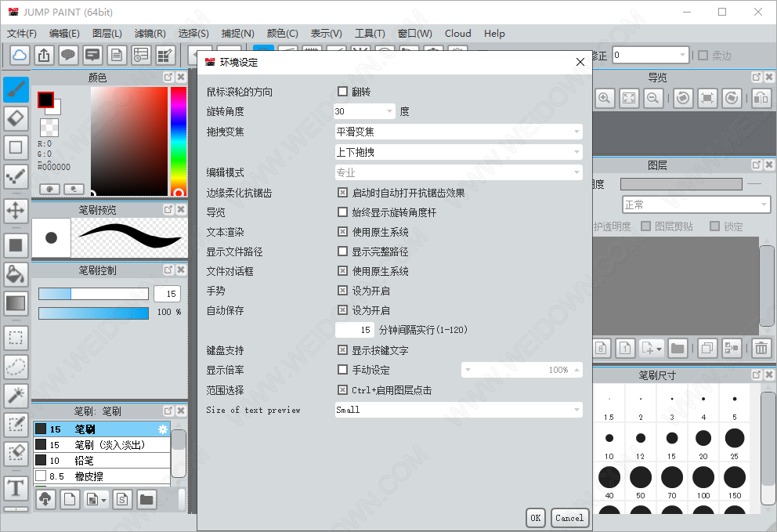Open Size of text preview dropdown
This screenshot has height=532, width=777.
click(458, 410)
